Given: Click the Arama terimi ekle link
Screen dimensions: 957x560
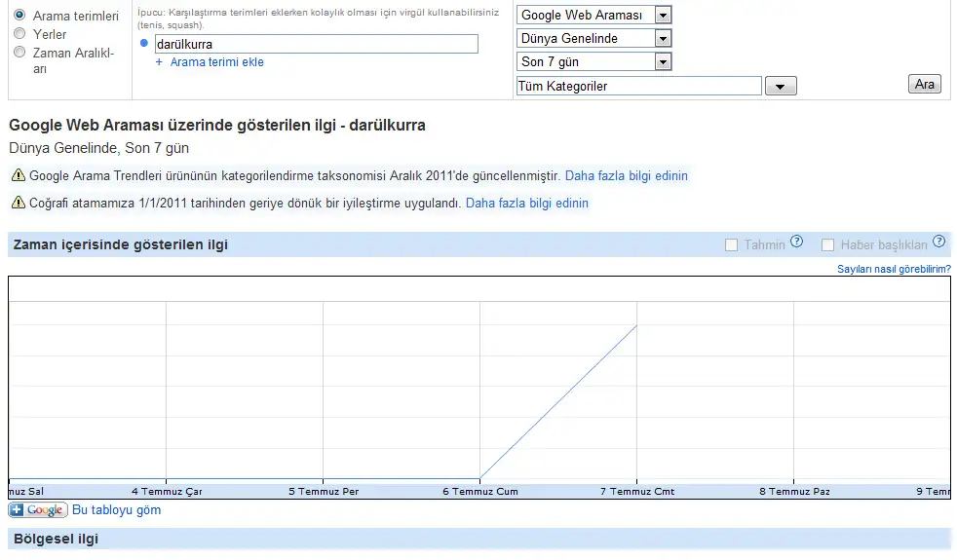Looking at the screenshot, I should pyautogui.click(x=216, y=62).
